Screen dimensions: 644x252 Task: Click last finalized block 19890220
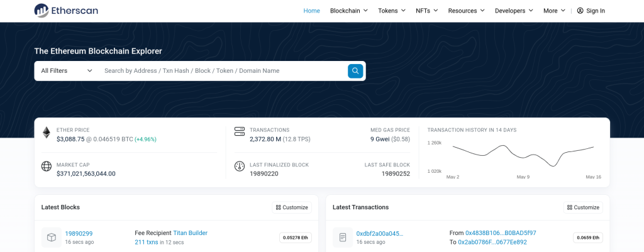(x=264, y=173)
